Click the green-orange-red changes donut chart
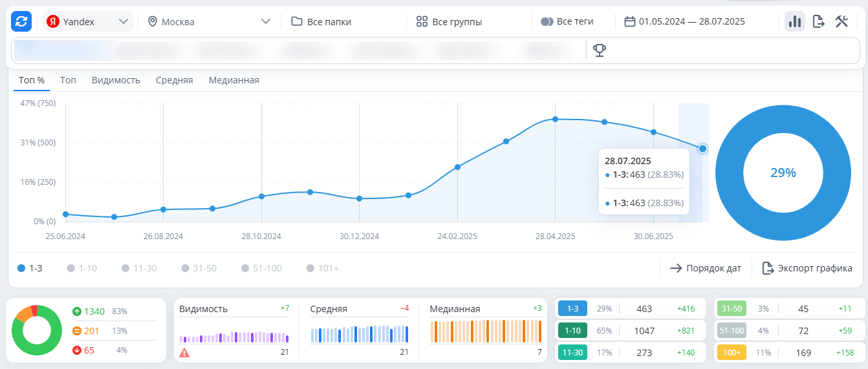Viewport: 868px width, 369px height. [x=36, y=330]
